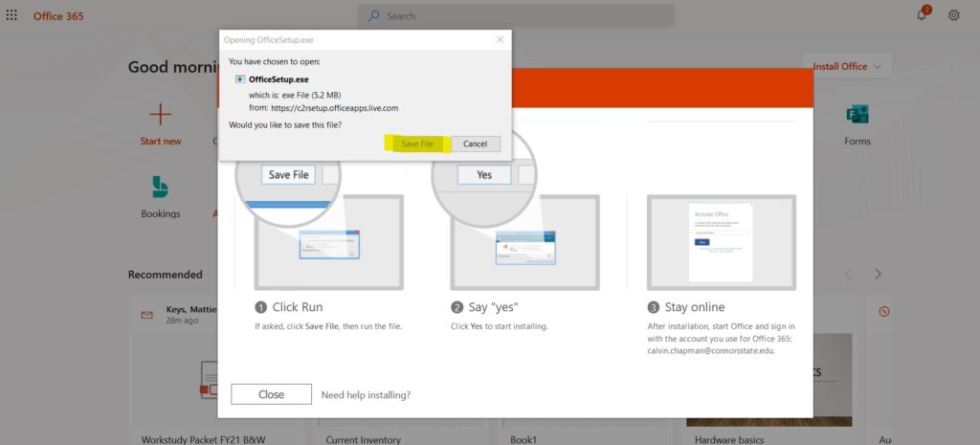Click the Start new plus icon
This screenshot has height=445, width=980.
point(161,115)
